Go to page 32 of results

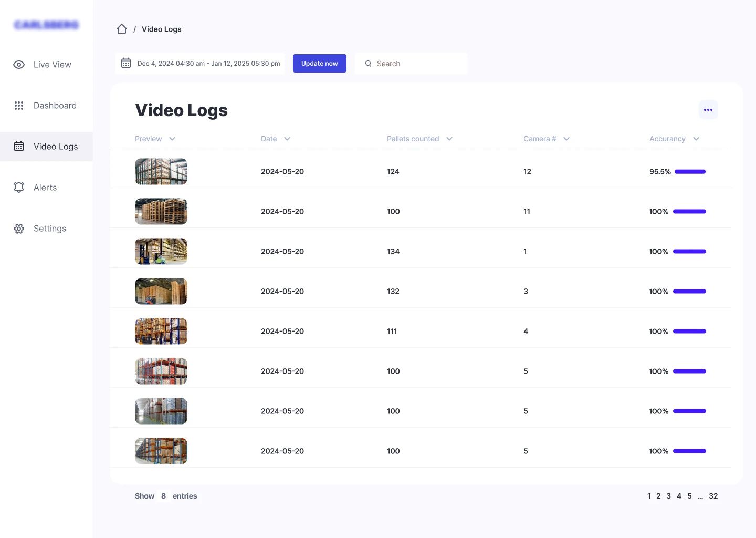(713, 496)
